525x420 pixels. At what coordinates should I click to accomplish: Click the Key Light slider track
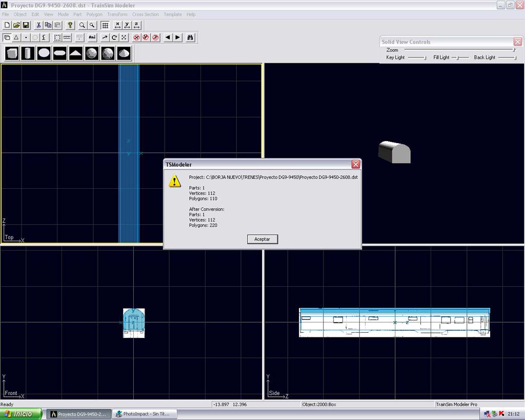pos(417,58)
